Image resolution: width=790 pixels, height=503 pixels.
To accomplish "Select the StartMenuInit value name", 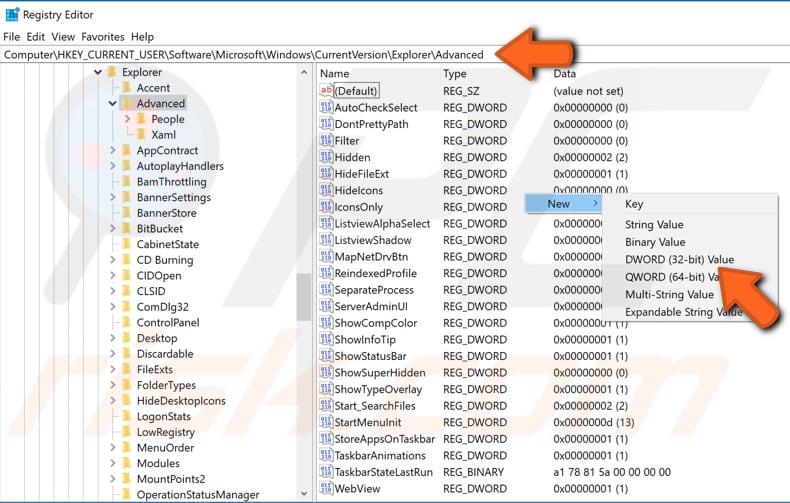I will (x=368, y=422).
